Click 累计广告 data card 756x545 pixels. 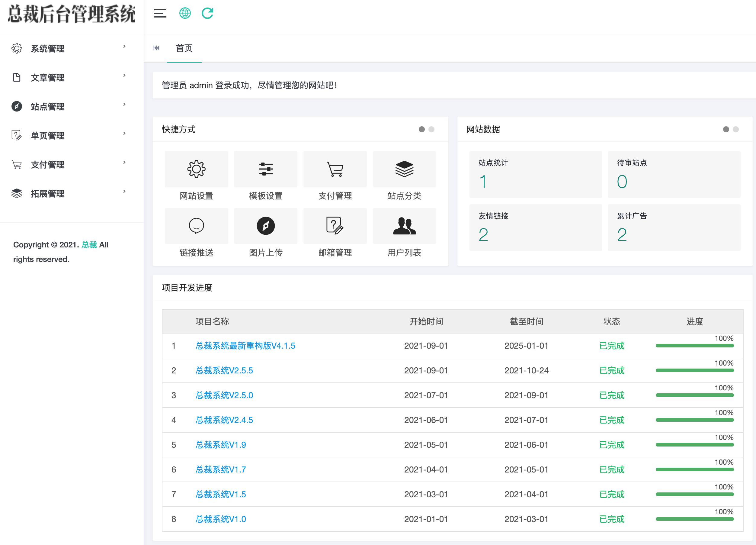coord(674,228)
